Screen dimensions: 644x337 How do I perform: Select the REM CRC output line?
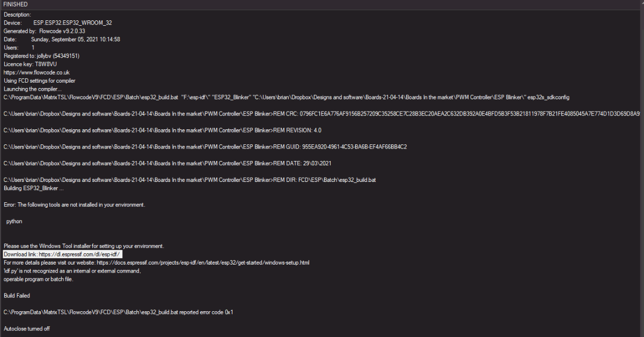pyautogui.click(x=322, y=114)
